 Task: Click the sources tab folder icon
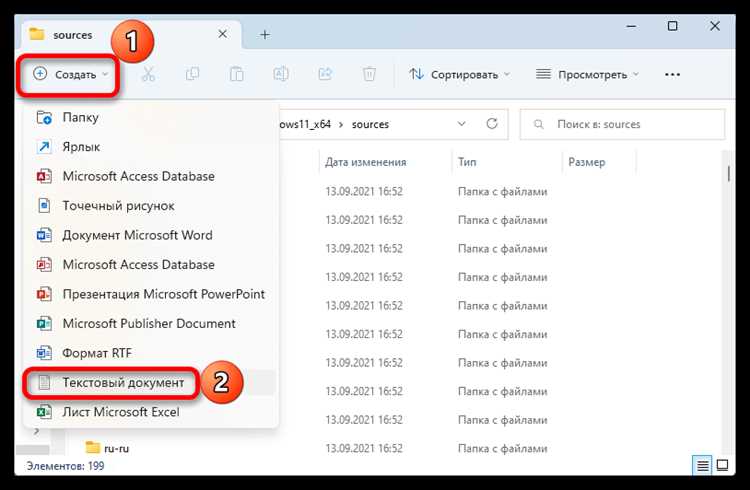click(37, 34)
